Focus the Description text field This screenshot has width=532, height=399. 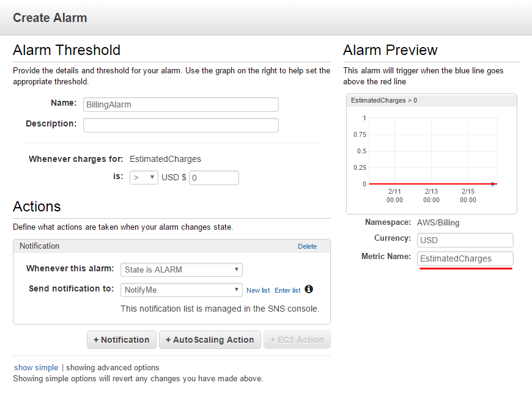(x=181, y=125)
